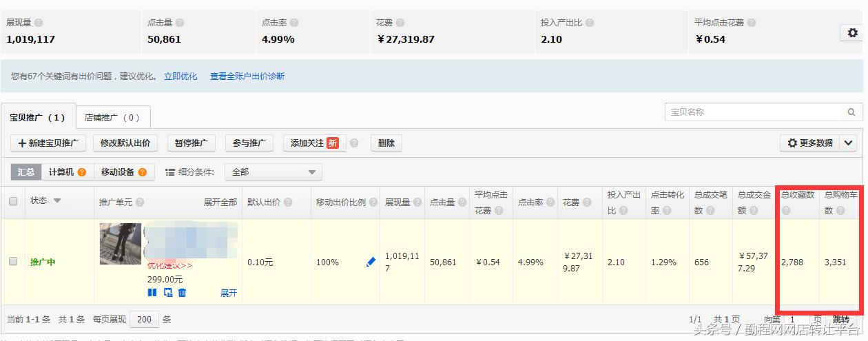Click the page number input beside 向第
Viewport: 868px width, 341px height.
coord(796,320)
